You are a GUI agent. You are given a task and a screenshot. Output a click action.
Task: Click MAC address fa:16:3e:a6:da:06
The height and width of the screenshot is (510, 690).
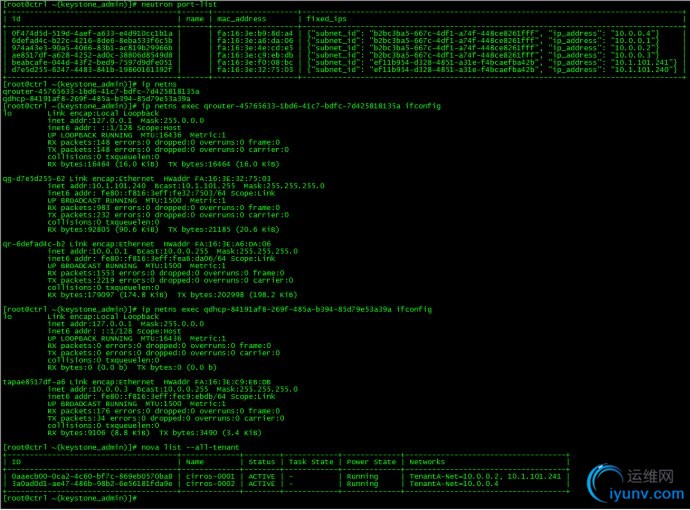(x=255, y=40)
